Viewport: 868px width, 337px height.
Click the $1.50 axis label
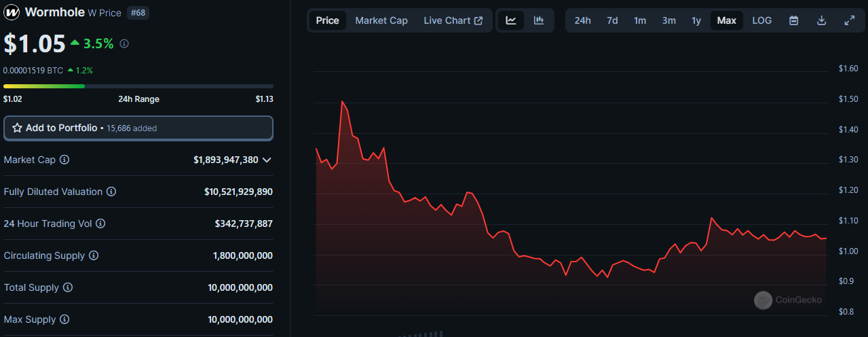848,99
